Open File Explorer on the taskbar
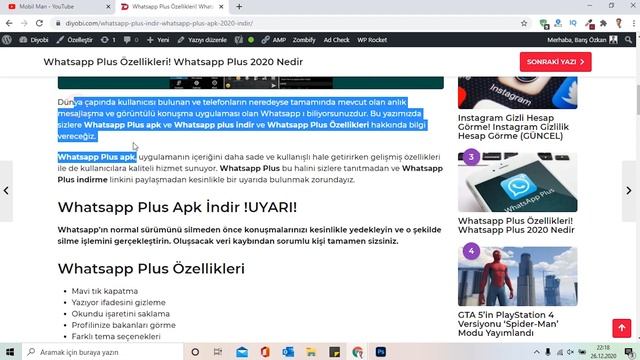 (311, 352)
